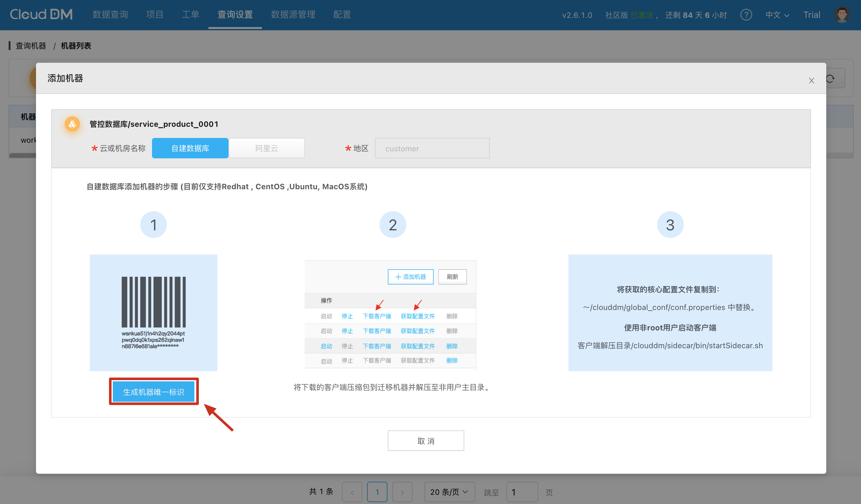Click the 跳至 page number input
Screen dimensions: 861x504
[521, 492]
